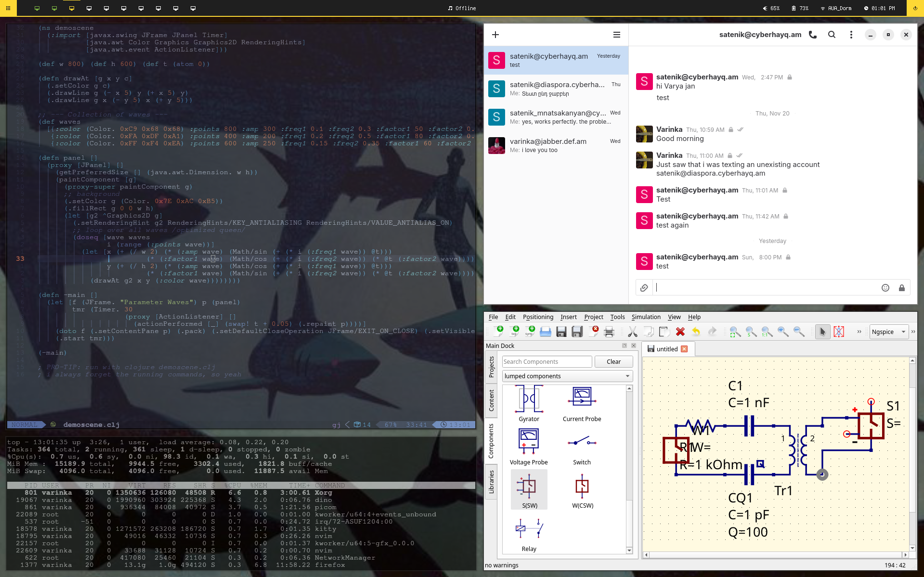924x577 pixels.
Task: Click the zoom-to-selection magnifier icon
Action: tap(751, 332)
